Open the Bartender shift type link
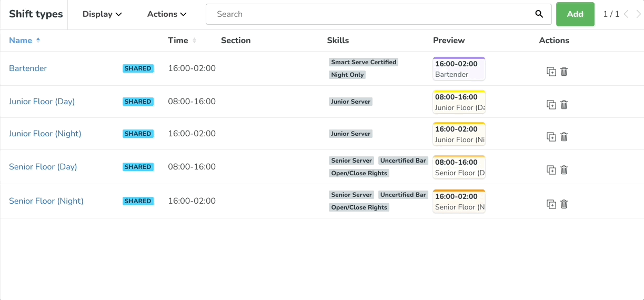 point(28,68)
